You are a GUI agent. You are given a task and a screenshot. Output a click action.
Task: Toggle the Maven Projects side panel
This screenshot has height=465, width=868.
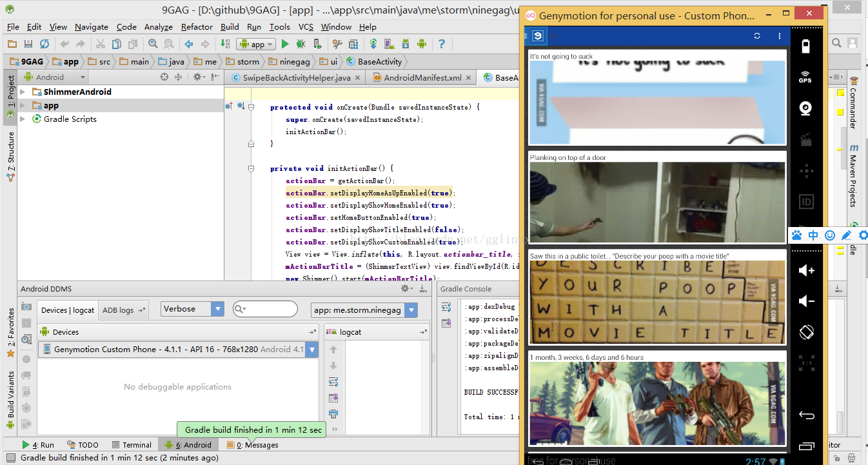[853, 175]
